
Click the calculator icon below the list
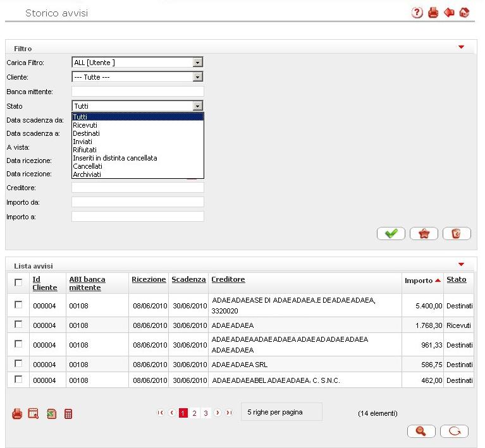[69, 414]
